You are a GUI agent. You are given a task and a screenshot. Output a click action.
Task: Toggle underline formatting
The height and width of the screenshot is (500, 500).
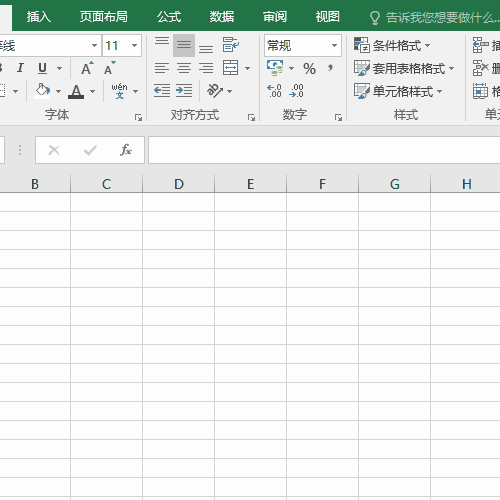click(x=42, y=68)
